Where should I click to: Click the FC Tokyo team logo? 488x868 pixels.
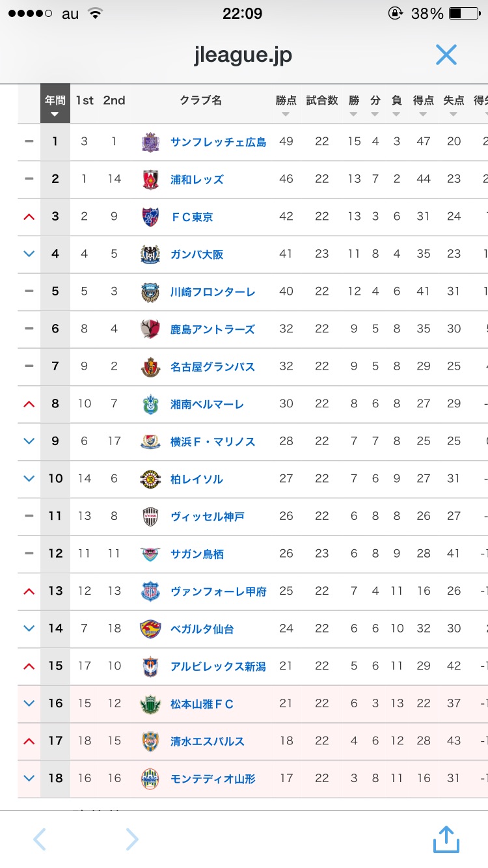tap(150, 217)
